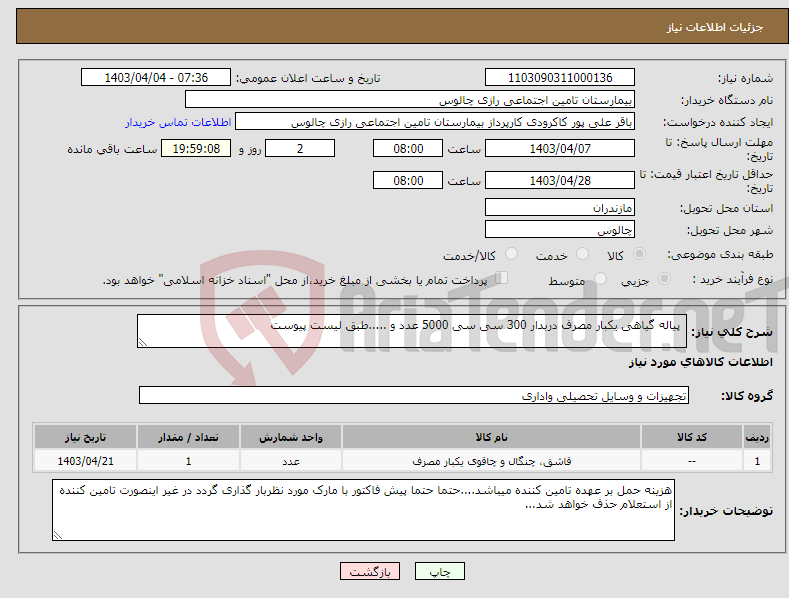Click the گروه کالا field تجهیزات و وسایل
789x598 pixels.
click(414, 396)
